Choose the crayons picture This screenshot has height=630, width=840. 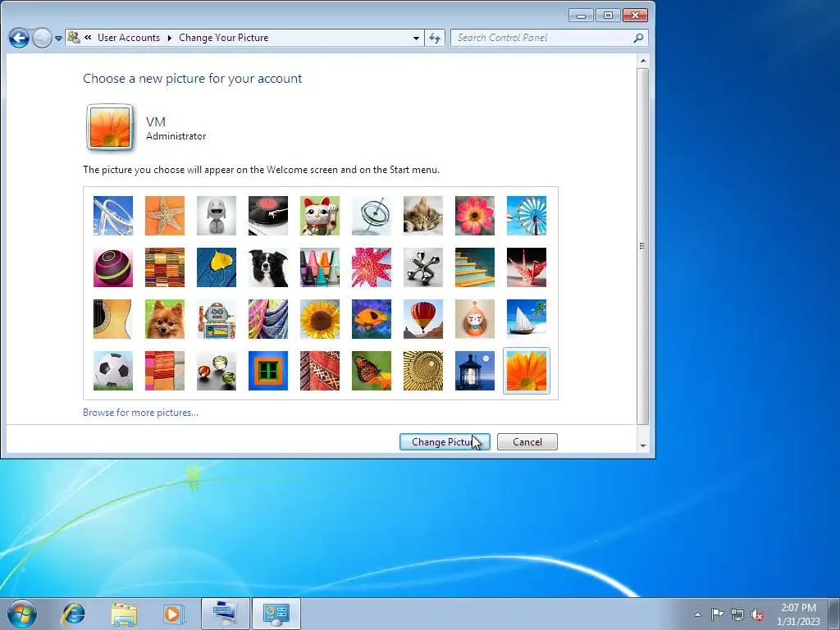coord(320,267)
